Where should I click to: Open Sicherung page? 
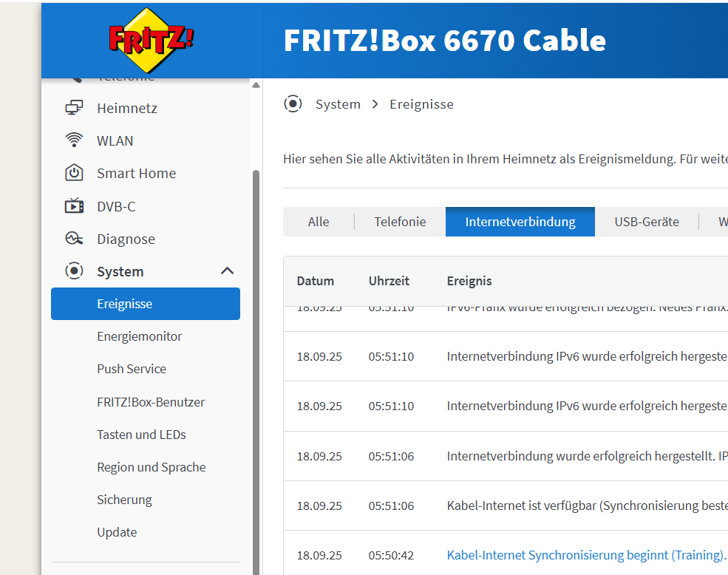pyautogui.click(x=124, y=500)
